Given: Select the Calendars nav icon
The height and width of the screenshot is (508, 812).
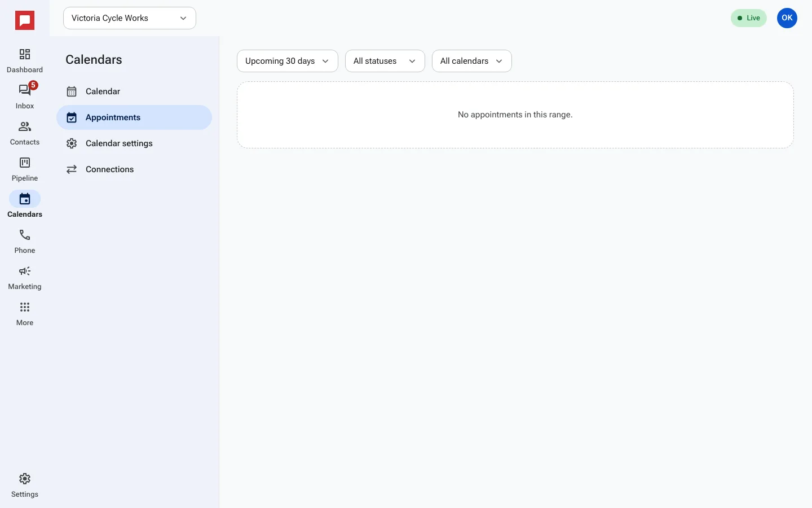Looking at the screenshot, I should point(25,199).
